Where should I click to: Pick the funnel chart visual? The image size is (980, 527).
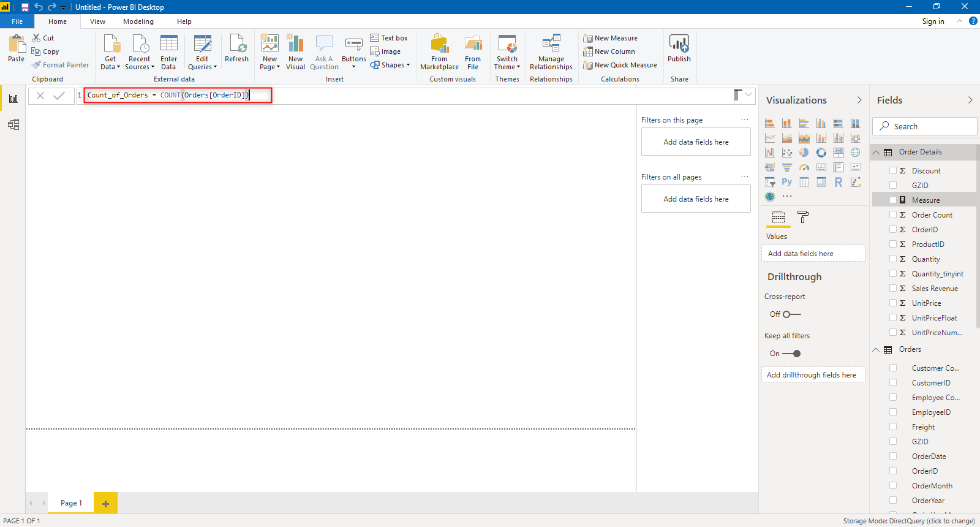[x=787, y=167]
